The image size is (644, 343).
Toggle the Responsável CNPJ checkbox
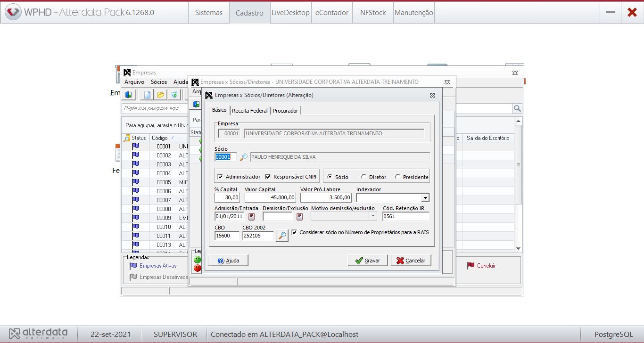coord(268,177)
